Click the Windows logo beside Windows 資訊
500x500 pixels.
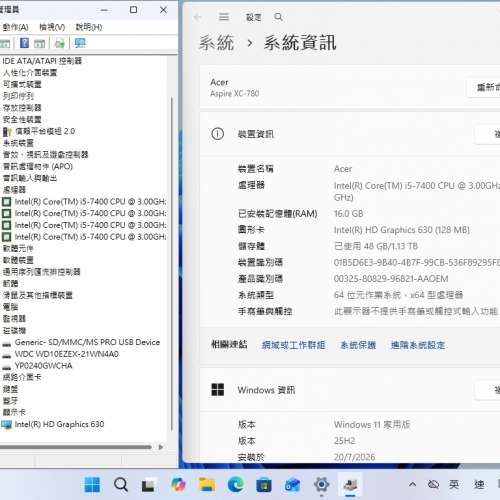[x=218, y=389]
